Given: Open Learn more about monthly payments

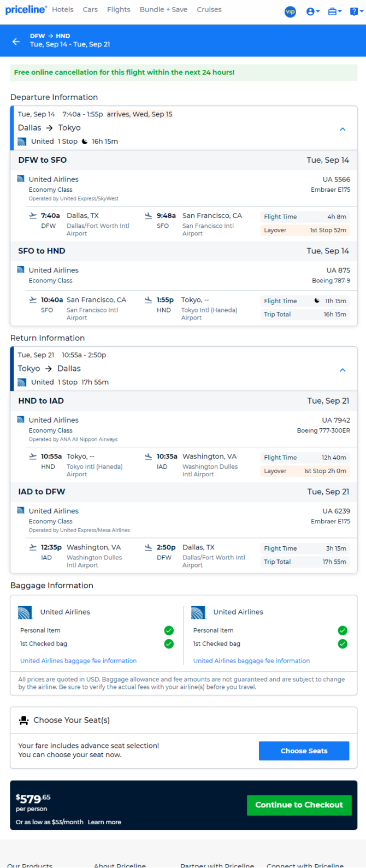Looking at the screenshot, I should click(x=104, y=822).
